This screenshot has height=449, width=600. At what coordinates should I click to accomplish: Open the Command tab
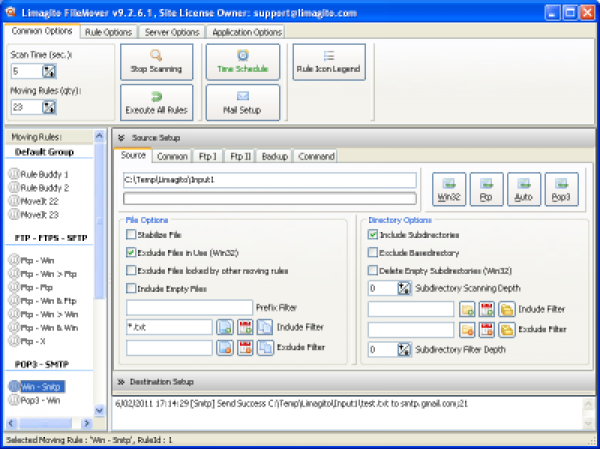316,156
